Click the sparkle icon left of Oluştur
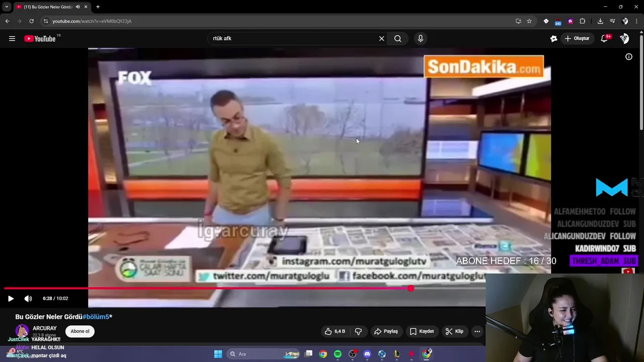This screenshot has width=644, height=362. 554,39
